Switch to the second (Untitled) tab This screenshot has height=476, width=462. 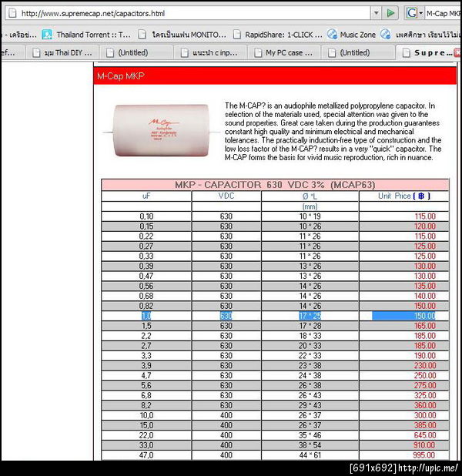pyautogui.click(x=358, y=53)
